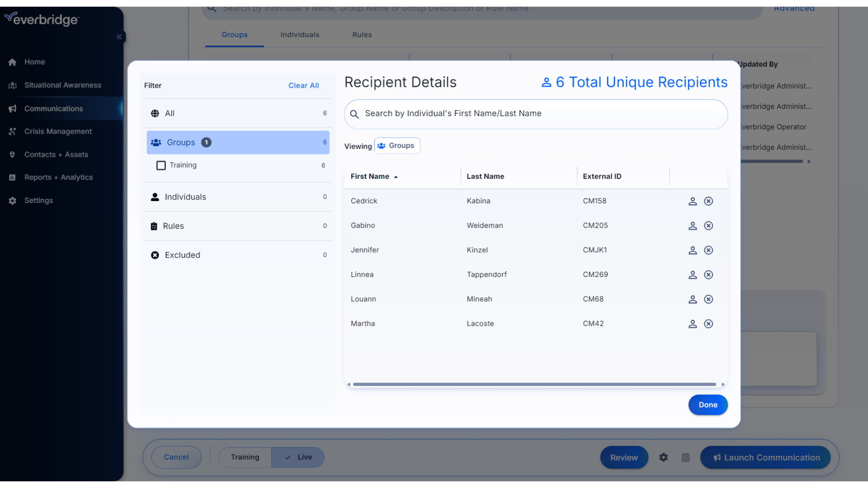Image resolution: width=868 pixels, height=488 pixels.
Task: Click the table scrollbar right arrow
Action: pyautogui.click(x=723, y=385)
